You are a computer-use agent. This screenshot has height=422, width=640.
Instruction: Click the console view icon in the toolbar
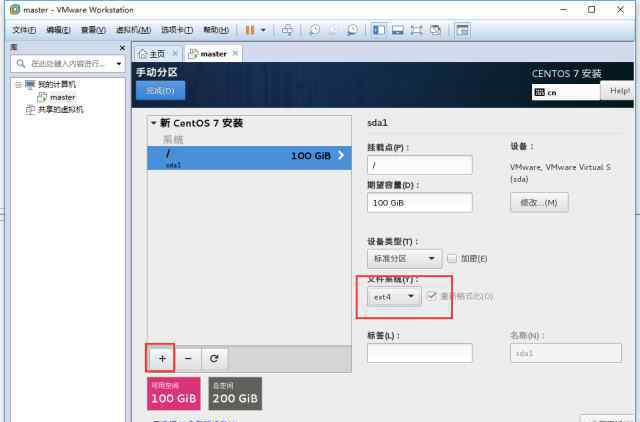click(x=462, y=30)
